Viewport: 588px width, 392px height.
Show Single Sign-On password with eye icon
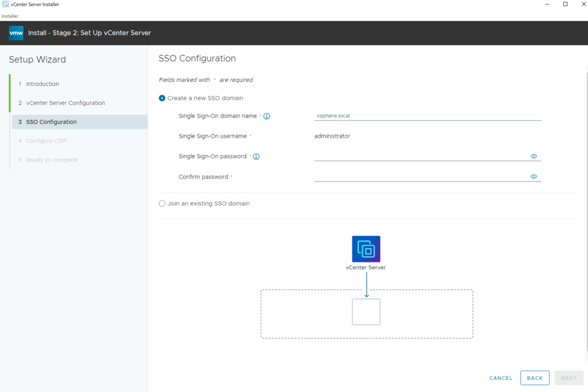pyautogui.click(x=533, y=156)
